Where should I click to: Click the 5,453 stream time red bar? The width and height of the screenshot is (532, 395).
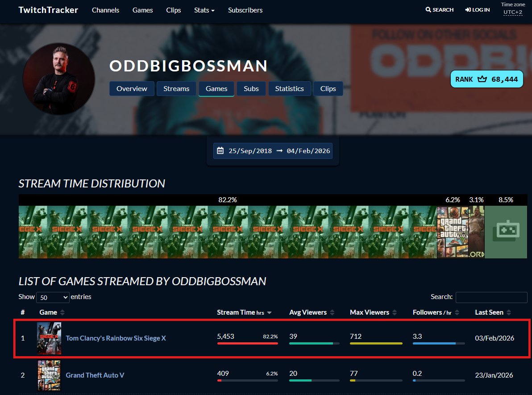(x=248, y=343)
